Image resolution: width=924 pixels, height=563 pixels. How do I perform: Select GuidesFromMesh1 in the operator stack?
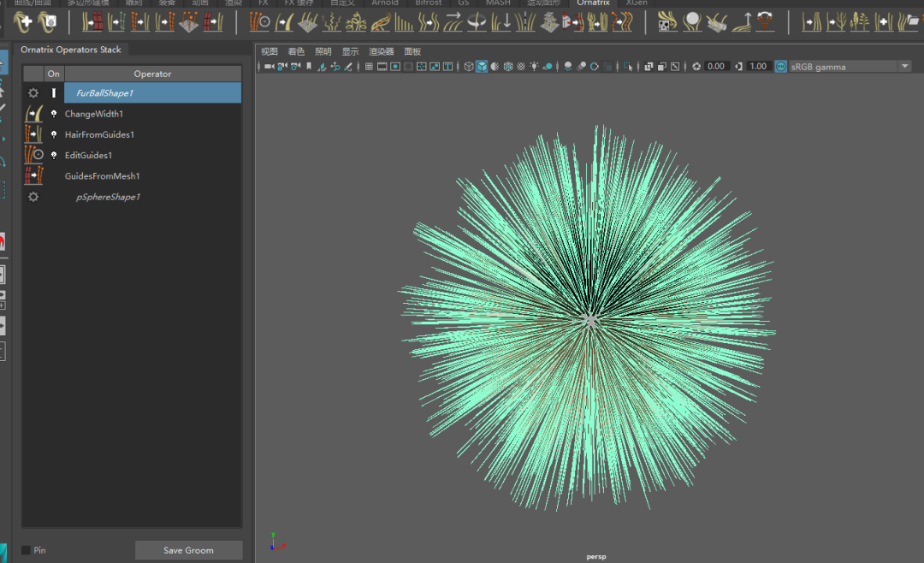102,176
